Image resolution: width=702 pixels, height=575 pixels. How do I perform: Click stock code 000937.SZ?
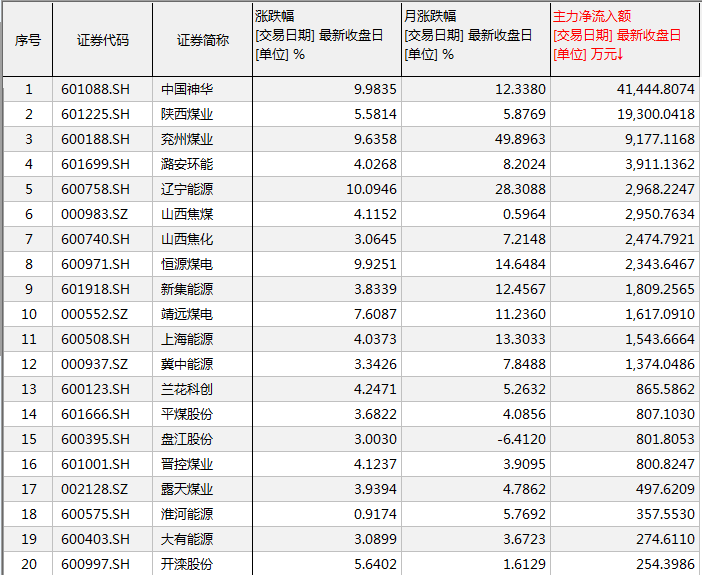94,364
